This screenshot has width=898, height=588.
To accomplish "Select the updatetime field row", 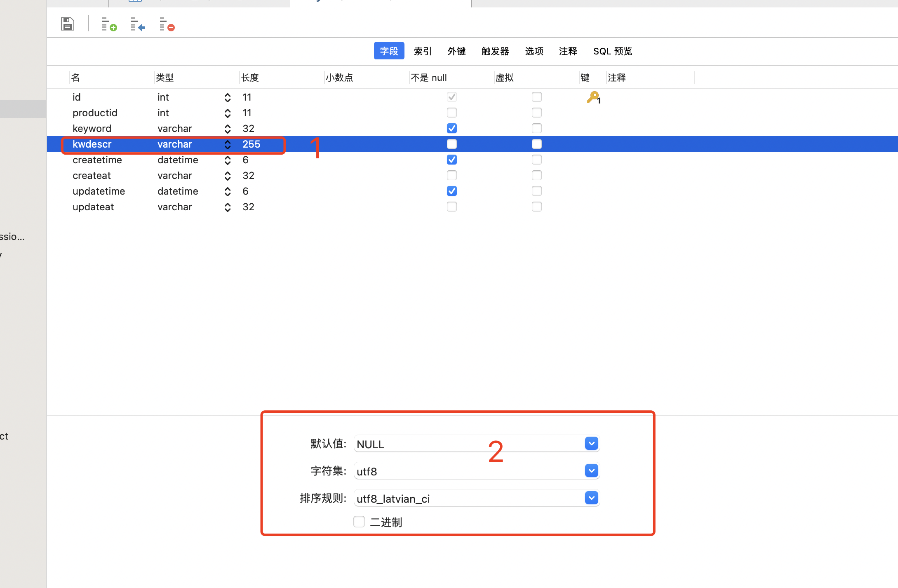I will tap(99, 191).
